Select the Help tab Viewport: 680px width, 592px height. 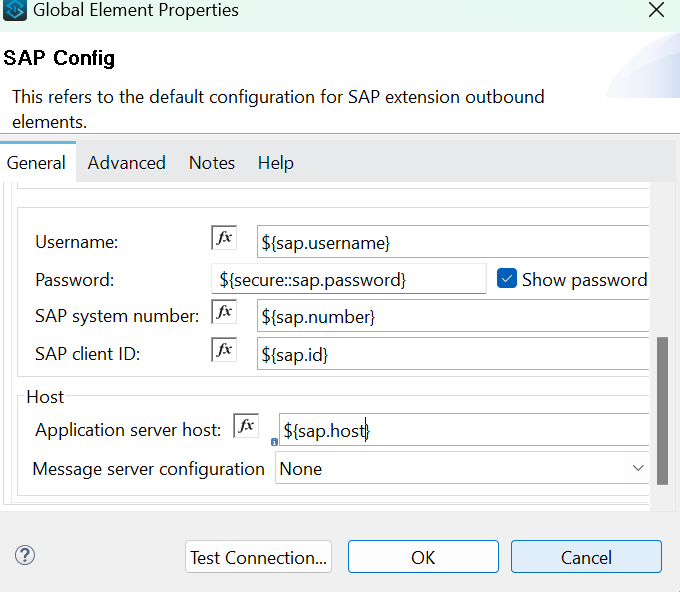click(x=275, y=163)
